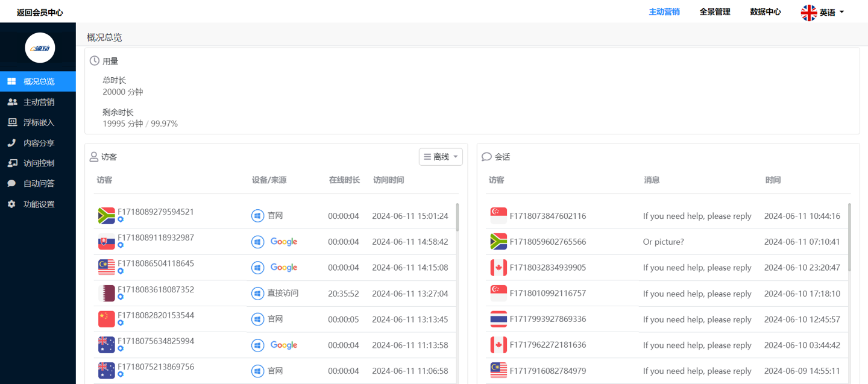Click the conversation list scrollbar
The width and height of the screenshot is (868, 384).
[849, 237]
